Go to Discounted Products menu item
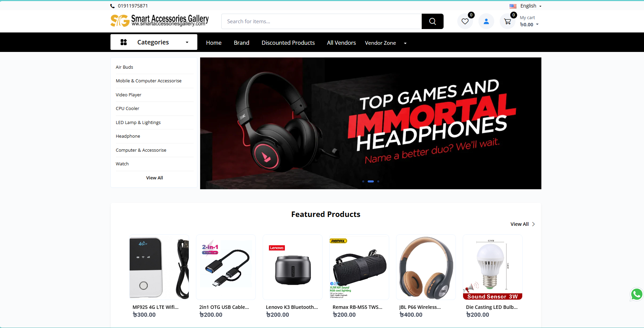644x328 pixels. pos(288,43)
